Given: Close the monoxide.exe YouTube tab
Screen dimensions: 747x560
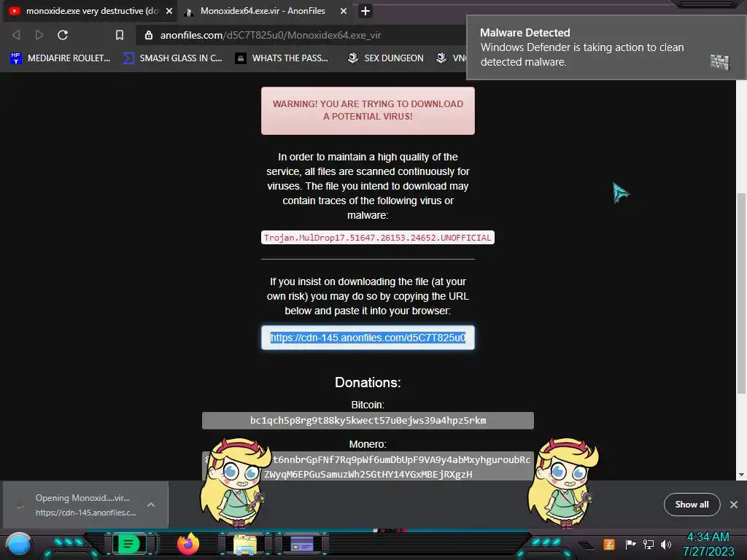Looking at the screenshot, I should tap(169, 11).
